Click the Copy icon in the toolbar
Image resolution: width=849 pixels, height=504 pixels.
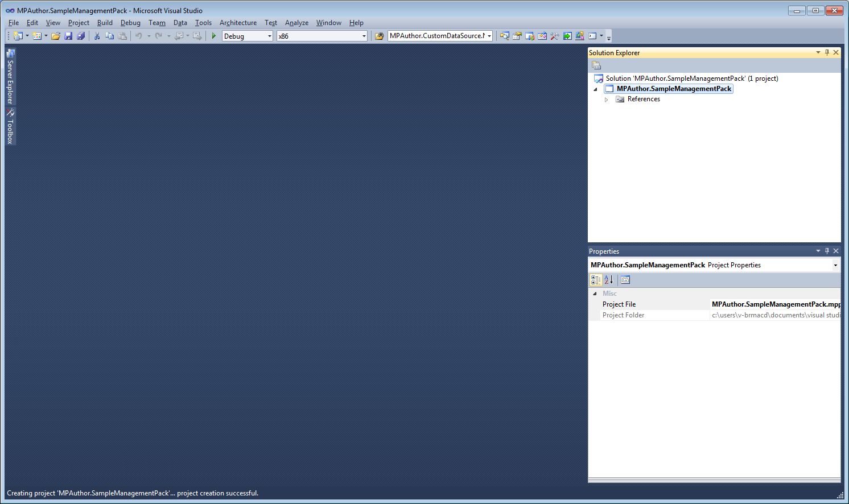pos(109,36)
